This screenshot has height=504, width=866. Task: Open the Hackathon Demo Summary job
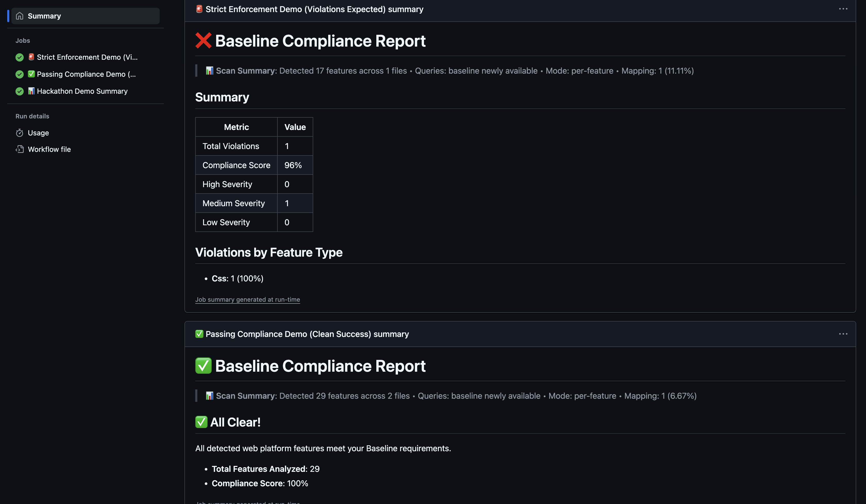tap(82, 91)
